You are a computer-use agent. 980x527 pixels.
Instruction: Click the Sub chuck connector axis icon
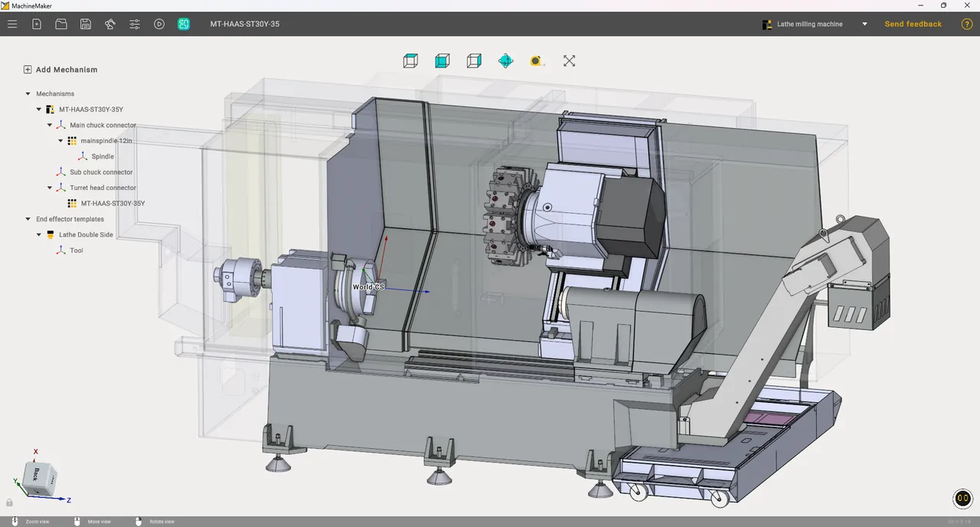point(60,172)
